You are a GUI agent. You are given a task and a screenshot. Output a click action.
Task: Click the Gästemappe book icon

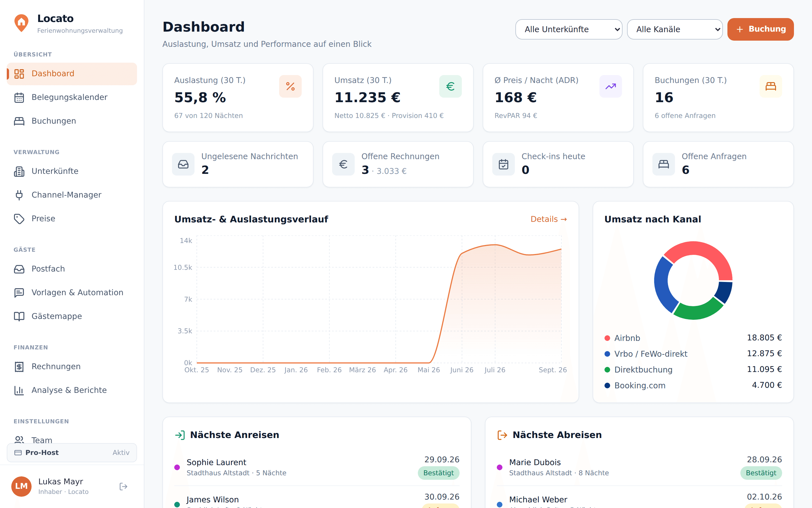[19, 316]
